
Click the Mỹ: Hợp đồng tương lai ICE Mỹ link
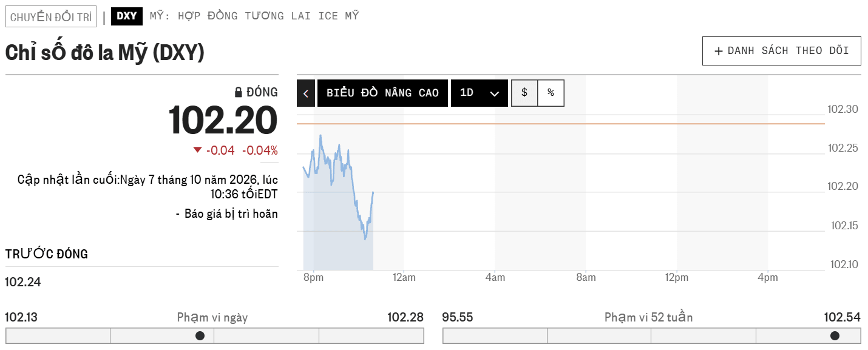click(254, 16)
